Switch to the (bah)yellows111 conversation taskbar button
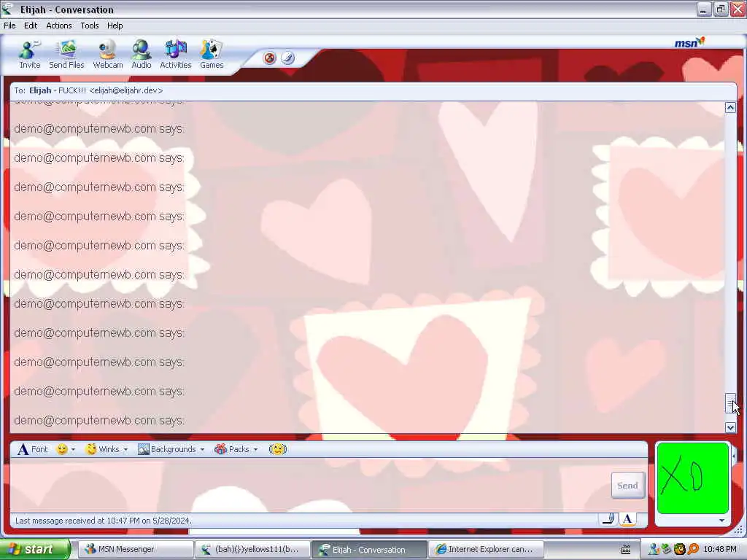This screenshot has width=747, height=560. 252,549
